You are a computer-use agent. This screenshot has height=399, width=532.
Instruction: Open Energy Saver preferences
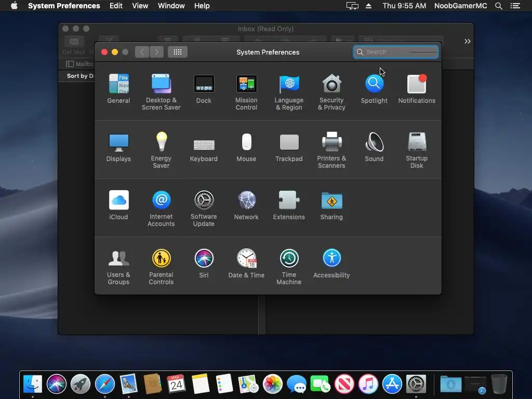click(161, 150)
